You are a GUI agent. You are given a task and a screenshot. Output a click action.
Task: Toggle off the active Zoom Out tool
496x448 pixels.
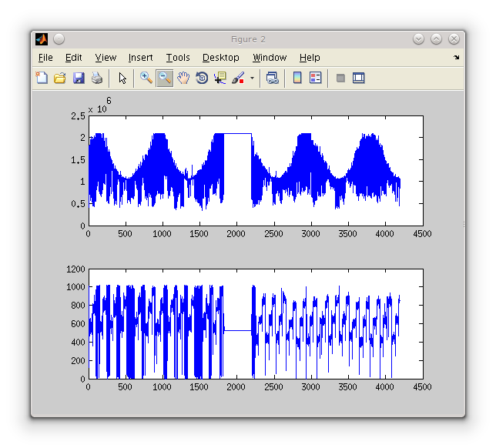tap(164, 78)
